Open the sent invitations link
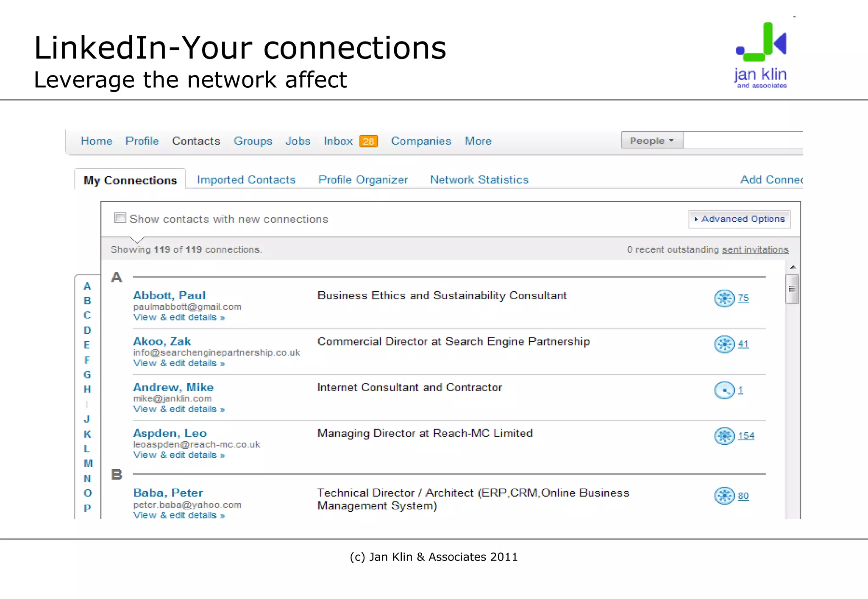This screenshot has width=868, height=599. click(755, 250)
